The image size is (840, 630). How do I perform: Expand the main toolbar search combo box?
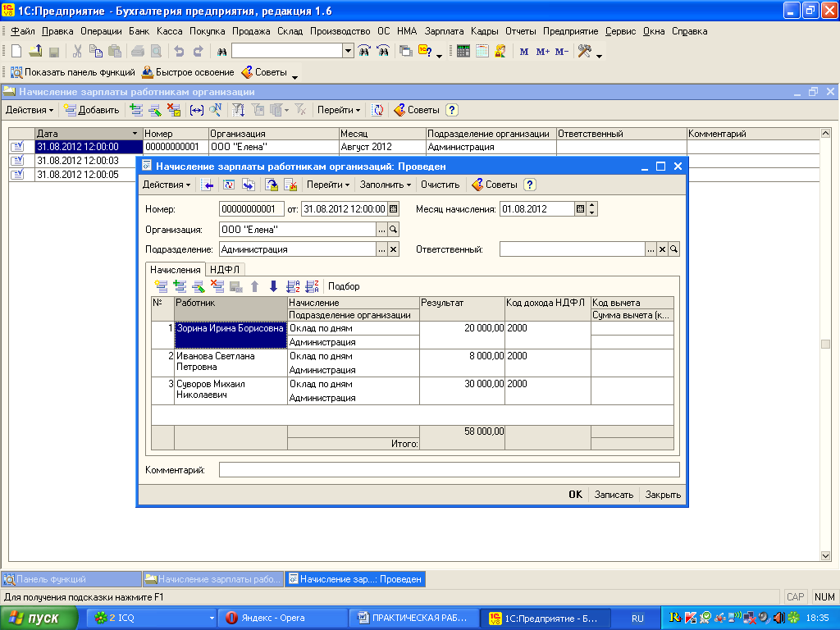[349, 51]
